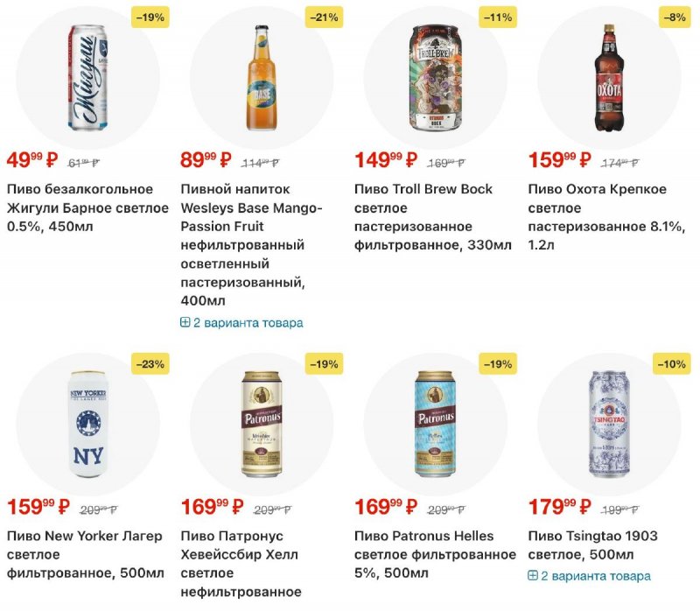Open the Жигули Барное beer can image

87,77
